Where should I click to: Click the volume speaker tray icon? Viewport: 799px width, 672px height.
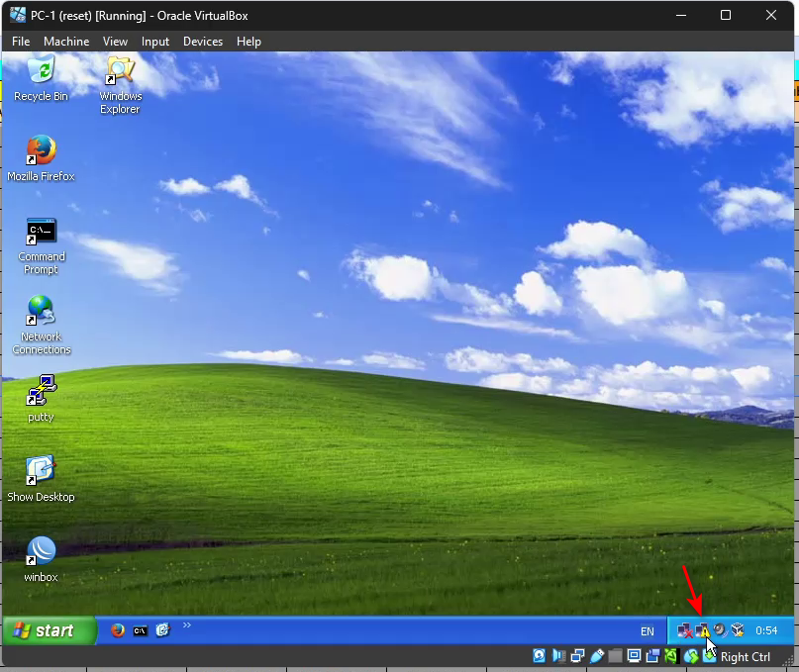pos(720,630)
